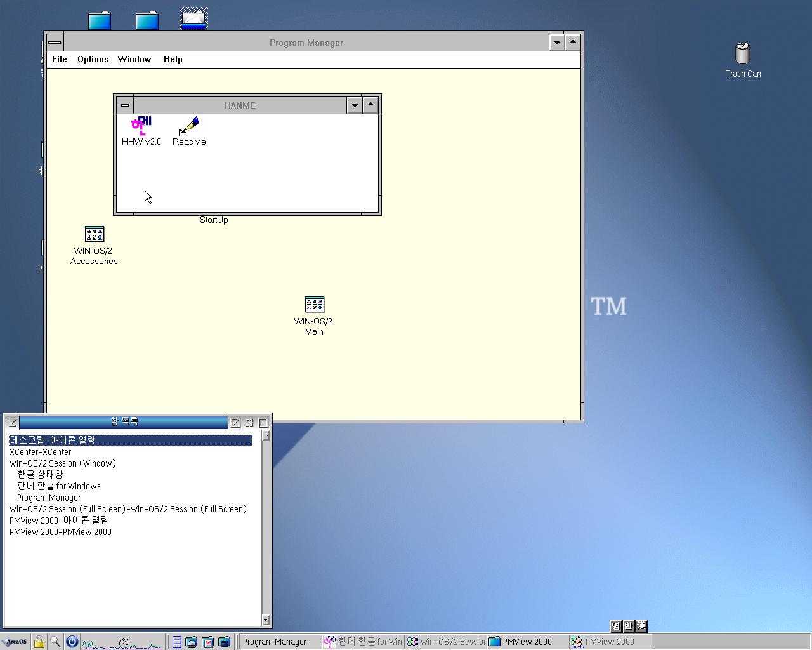Click the HANME window title bar
This screenshot has height=650, width=812.
240,105
